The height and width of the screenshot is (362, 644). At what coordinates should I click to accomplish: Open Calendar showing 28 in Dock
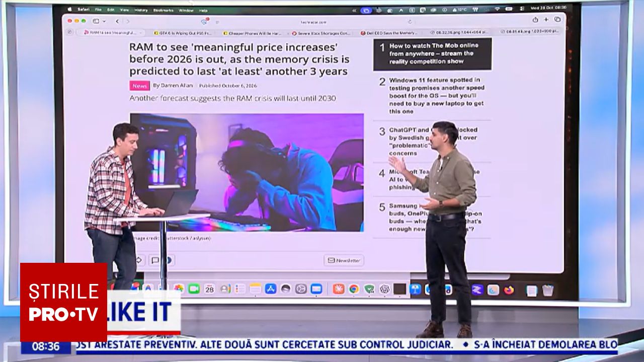(209, 288)
